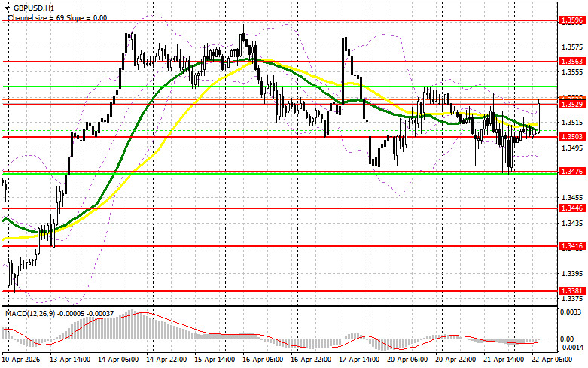Click the triangle arrow beside GBPUSD,H1

7,8
